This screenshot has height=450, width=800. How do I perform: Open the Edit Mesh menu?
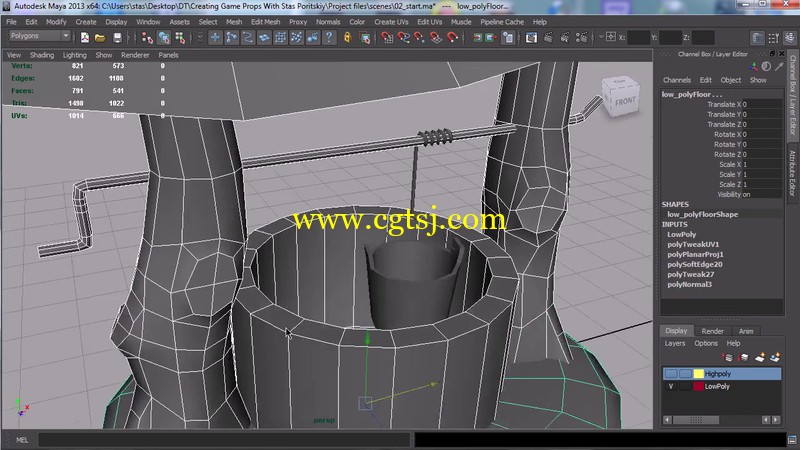click(265, 22)
